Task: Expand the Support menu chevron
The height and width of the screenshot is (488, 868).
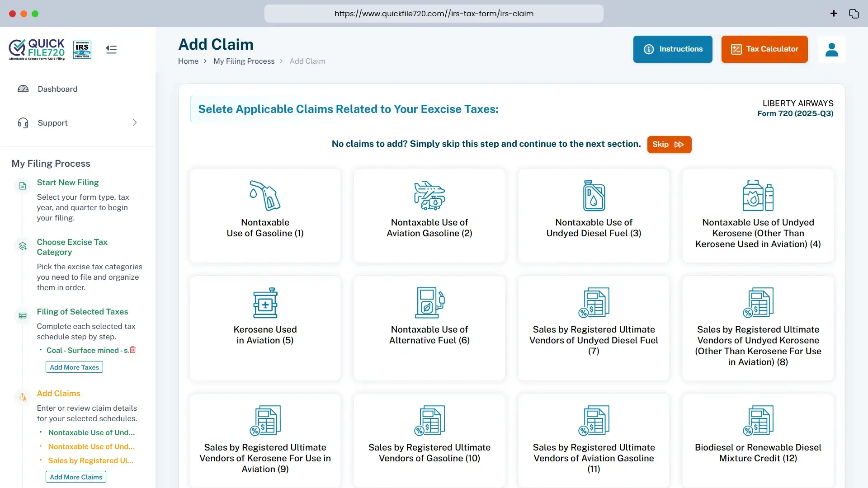Action: [x=134, y=123]
